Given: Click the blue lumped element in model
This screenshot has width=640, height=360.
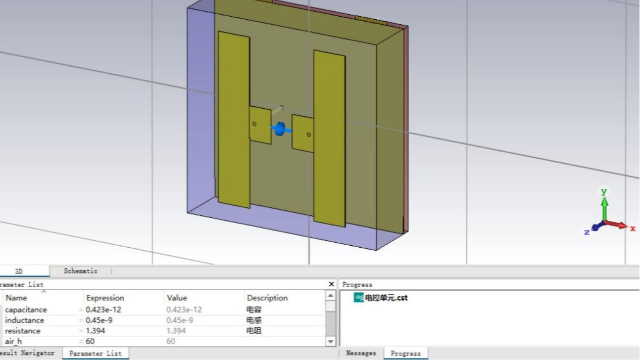Looking at the screenshot, I should click(x=280, y=129).
